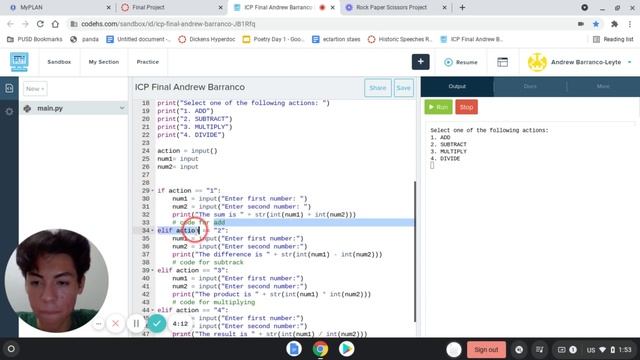Click the output console input cursor
The width and height of the screenshot is (640, 360).
pos(432,166)
